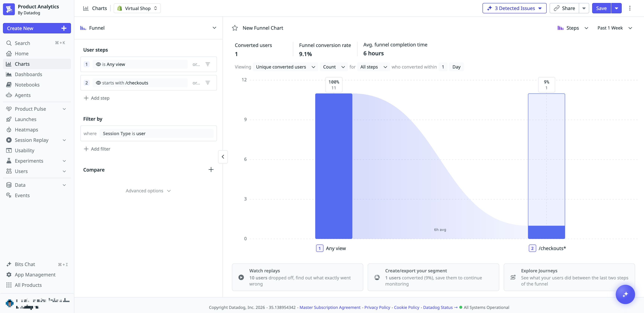
Task: Open the three-dot more options menu
Action: coord(630,8)
